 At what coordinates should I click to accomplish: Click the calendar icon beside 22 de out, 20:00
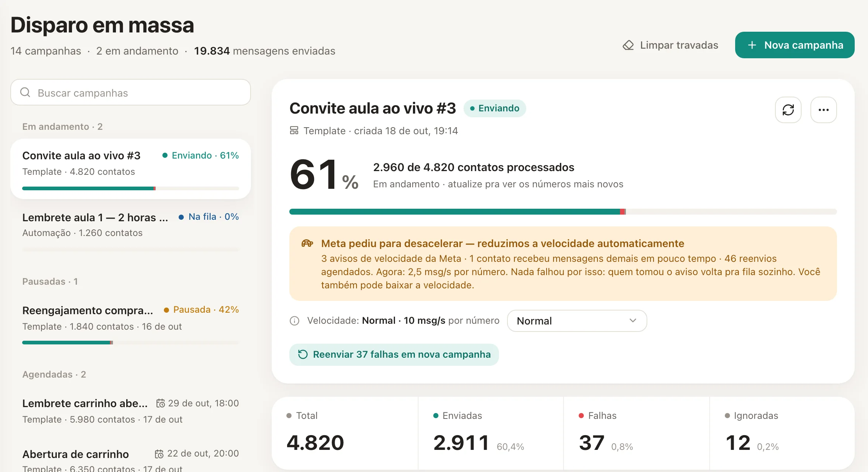pyautogui.click(x=159, y=454)
